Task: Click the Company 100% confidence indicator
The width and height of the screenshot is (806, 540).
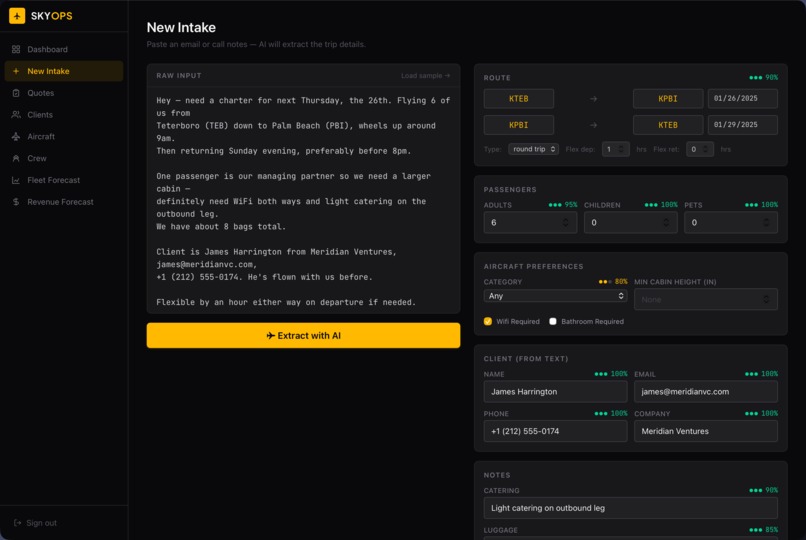Action: coord(761,414)
